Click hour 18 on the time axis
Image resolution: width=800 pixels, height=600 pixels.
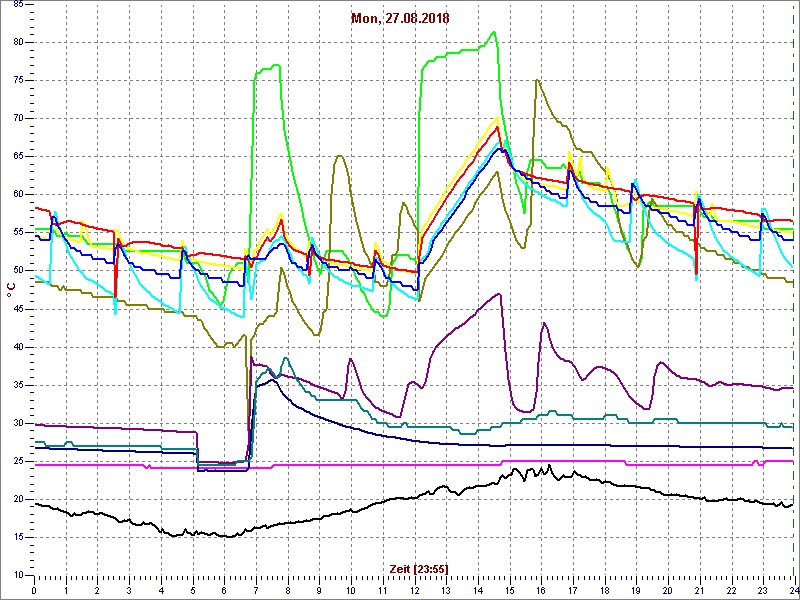click(x=604, y=590)
